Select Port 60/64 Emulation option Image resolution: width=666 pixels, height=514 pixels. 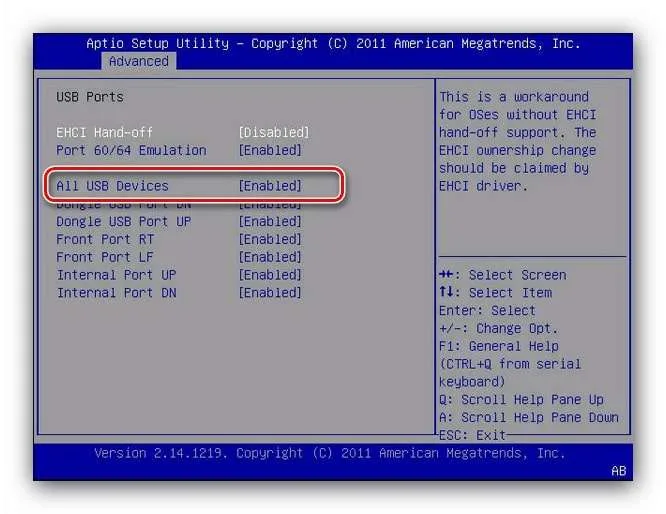click(x=131, y=150)
